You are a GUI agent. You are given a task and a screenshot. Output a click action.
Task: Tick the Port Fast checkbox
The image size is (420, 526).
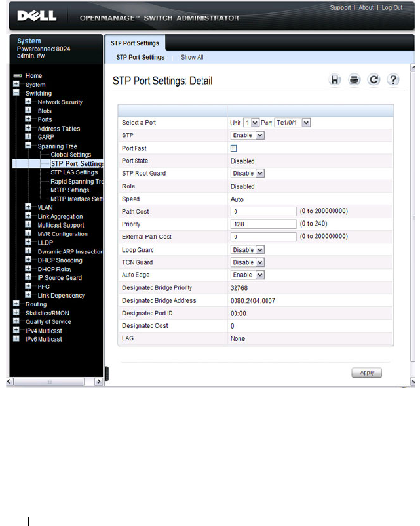[234, 148]
